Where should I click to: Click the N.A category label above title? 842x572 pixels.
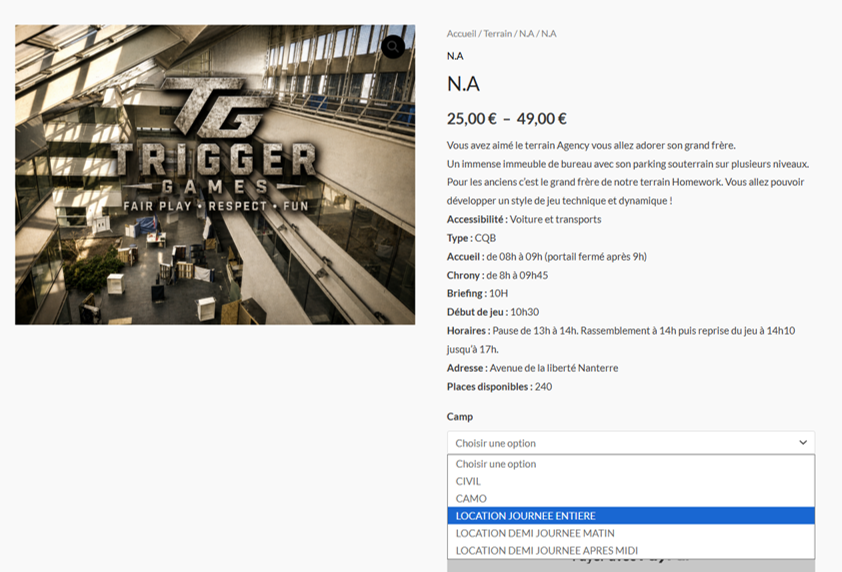455,56
